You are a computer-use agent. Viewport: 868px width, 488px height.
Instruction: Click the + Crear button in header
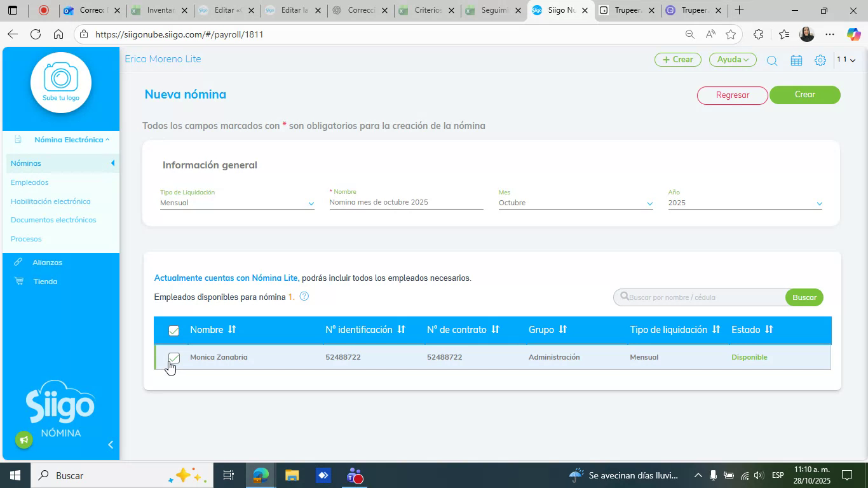tap(678, 60)
